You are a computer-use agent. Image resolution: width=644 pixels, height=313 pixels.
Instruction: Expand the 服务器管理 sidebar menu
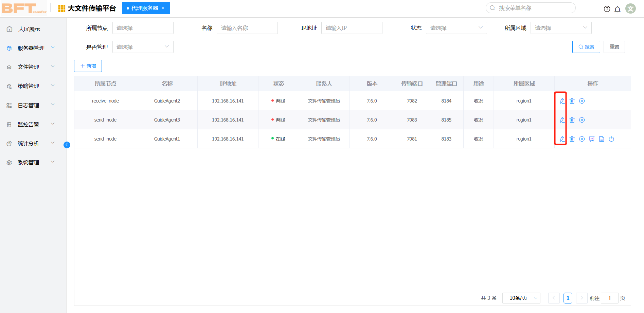pyautogui.click(x=31, y=48)
